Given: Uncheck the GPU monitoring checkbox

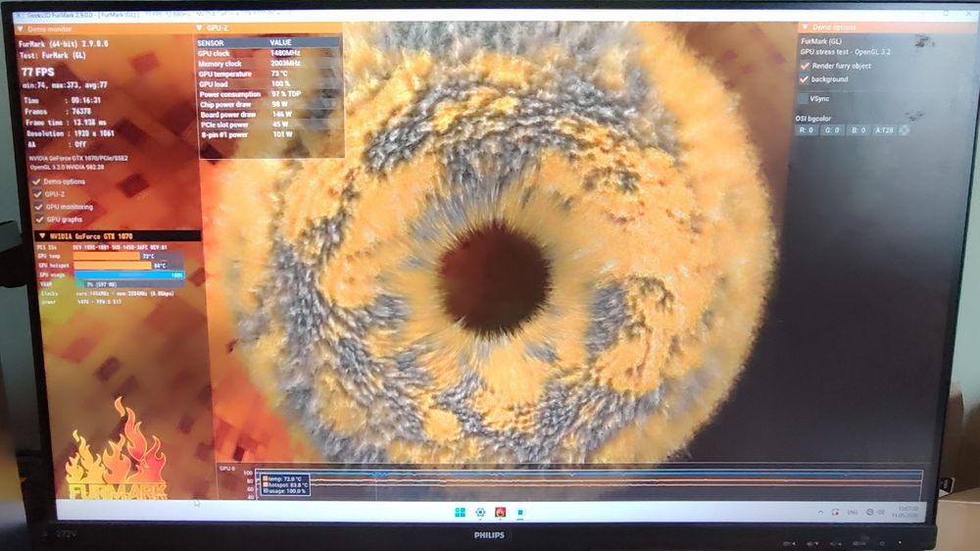Looking at the screenshot, I should tap(39, 207).
